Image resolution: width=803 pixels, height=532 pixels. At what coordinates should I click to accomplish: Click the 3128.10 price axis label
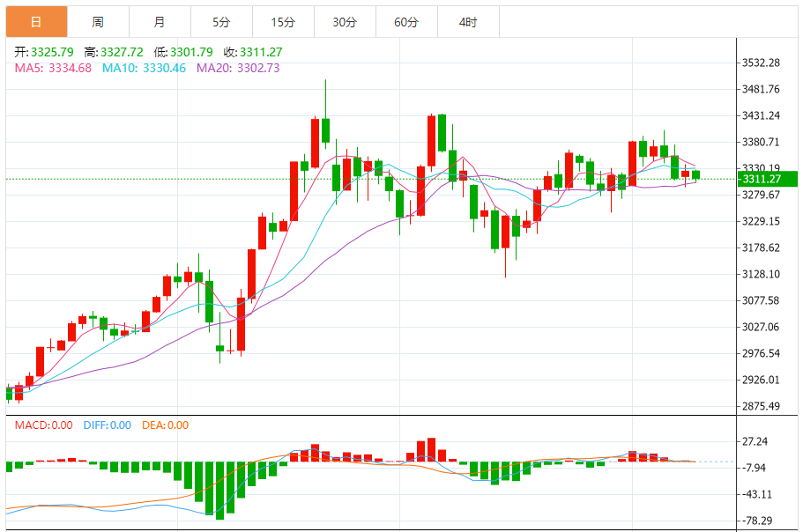tap(761, 274)
